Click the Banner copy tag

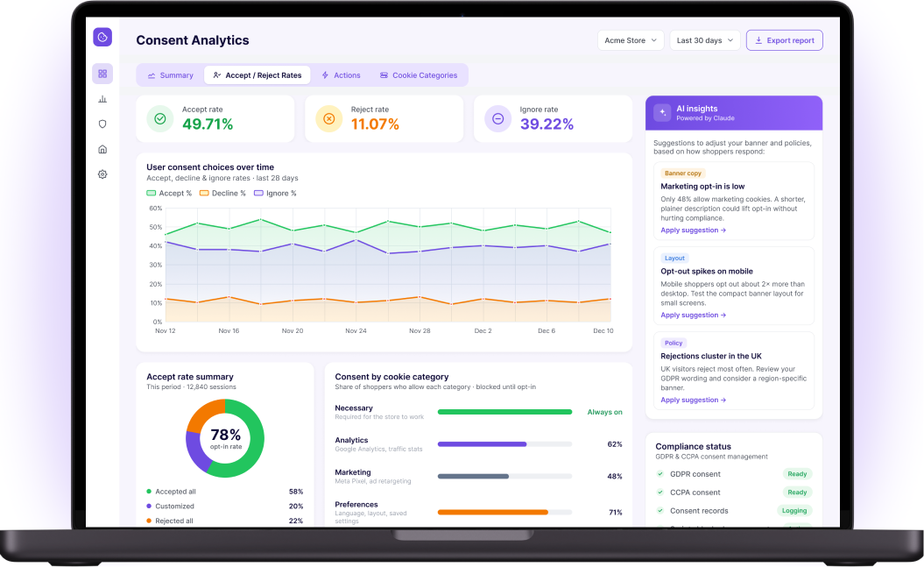tap(683, 174)
